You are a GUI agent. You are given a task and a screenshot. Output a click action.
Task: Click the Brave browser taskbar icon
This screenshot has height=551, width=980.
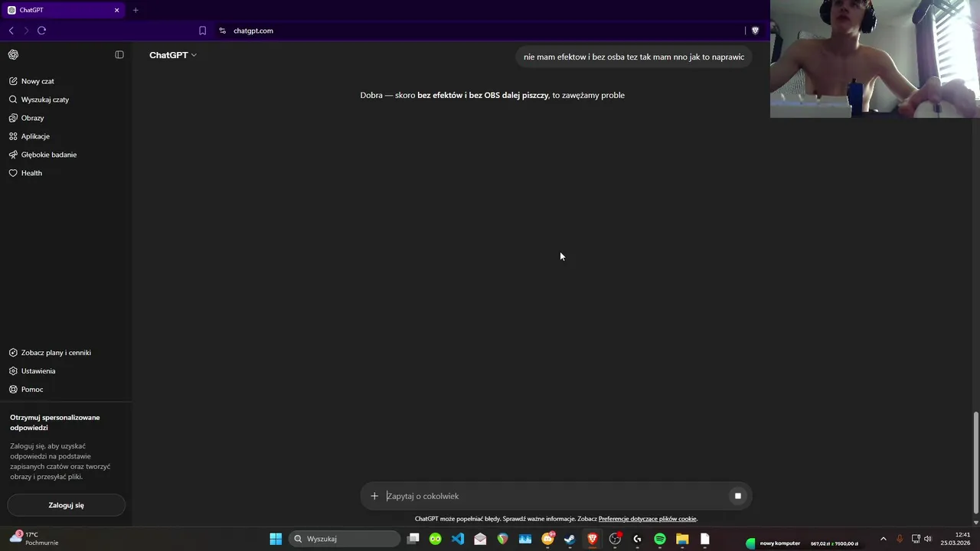click(592, 539)
